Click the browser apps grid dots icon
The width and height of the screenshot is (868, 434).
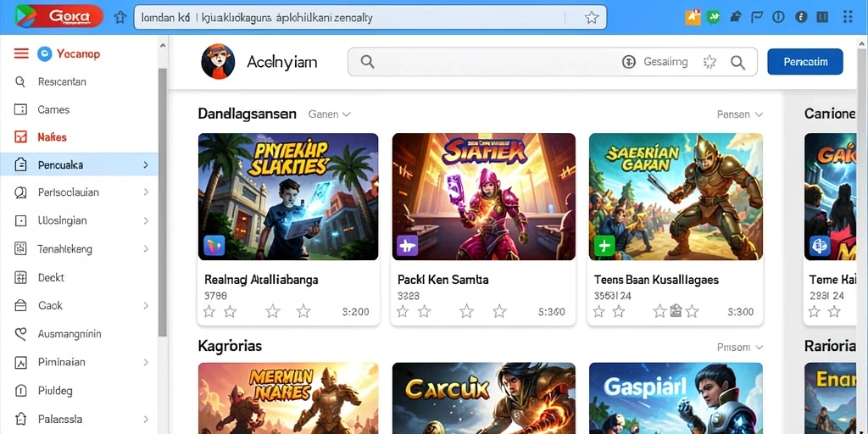(x=848, y=17)
